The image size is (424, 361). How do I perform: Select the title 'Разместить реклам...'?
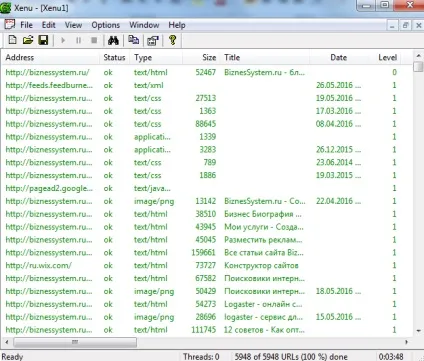[x=263, y=240]
